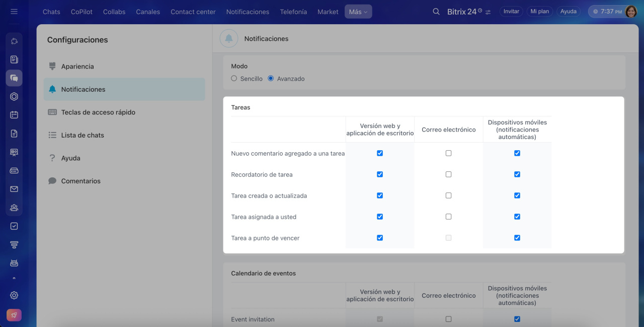Click the sliders icon beside Bitrix 24
This screenshot has width=644, height=327.
pos(488,12)
